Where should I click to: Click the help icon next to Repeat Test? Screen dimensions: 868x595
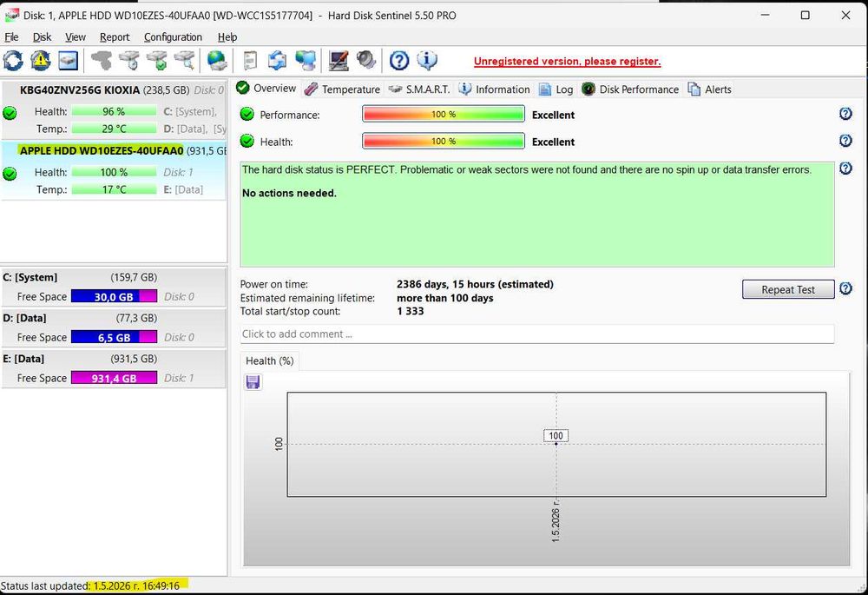845,288
